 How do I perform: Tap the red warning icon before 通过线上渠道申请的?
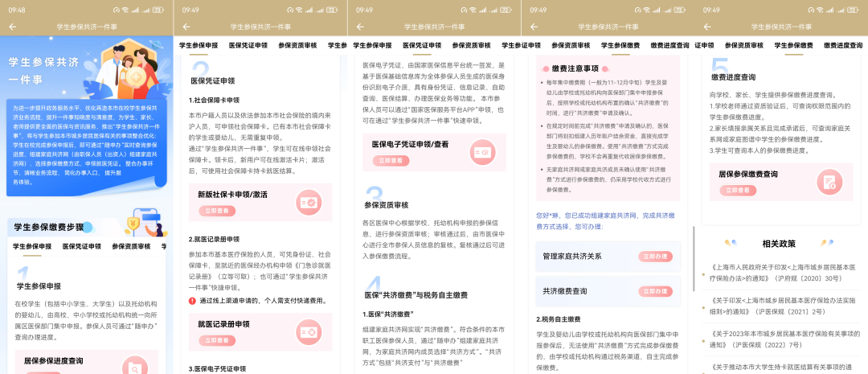click(192, 301)
